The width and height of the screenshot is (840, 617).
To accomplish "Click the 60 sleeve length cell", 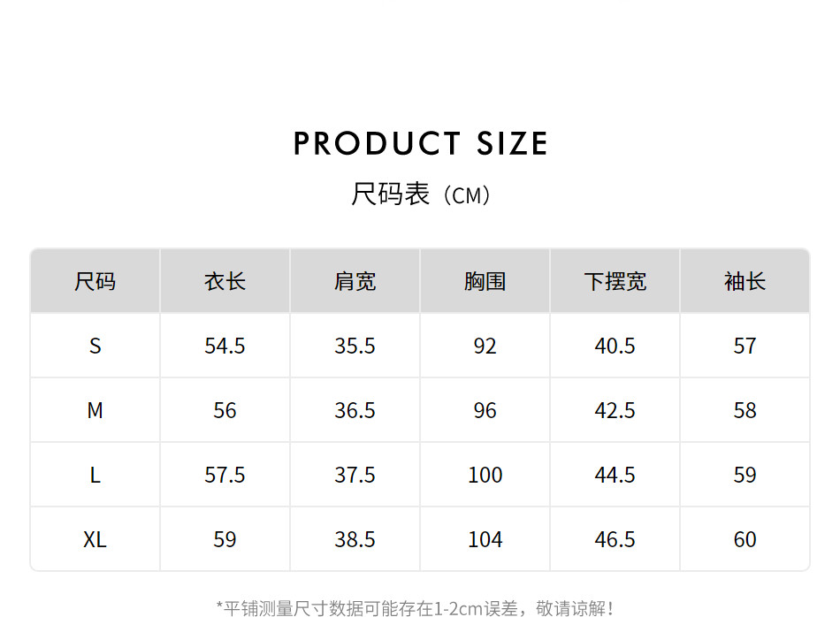I will click(745, 539).
